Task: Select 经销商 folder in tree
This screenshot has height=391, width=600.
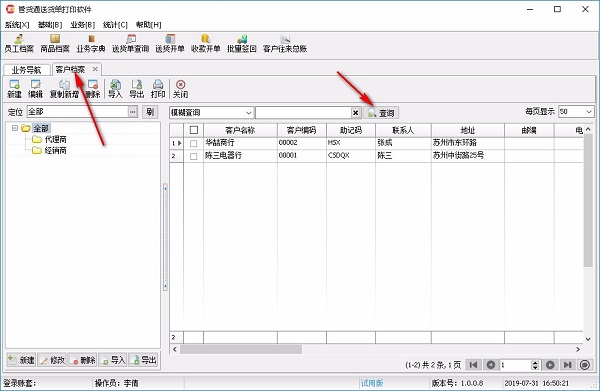Action: click(x=55, y=150)
